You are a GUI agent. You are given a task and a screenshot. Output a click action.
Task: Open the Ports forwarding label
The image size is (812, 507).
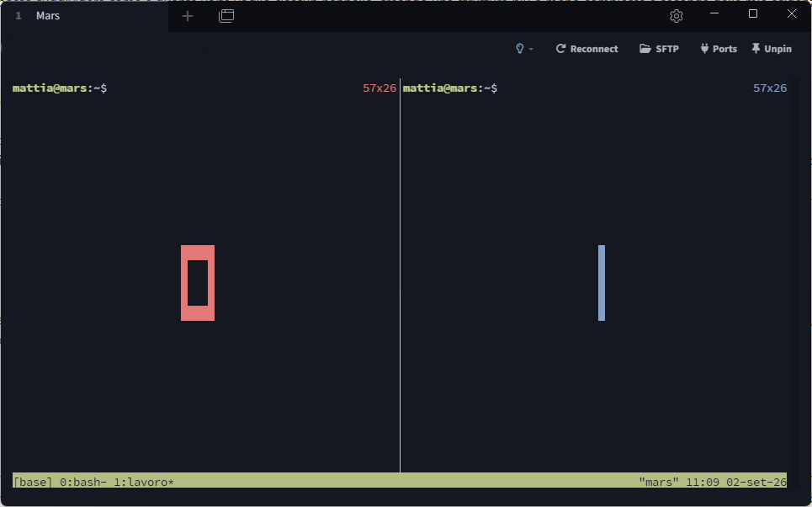tap(724, 49)
